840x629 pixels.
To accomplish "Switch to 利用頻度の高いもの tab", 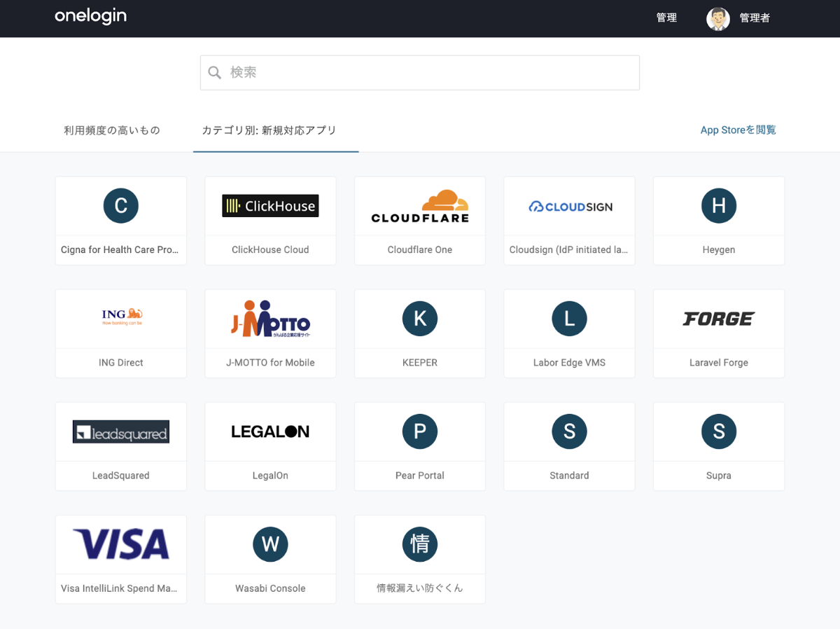I will coord(112,130).
